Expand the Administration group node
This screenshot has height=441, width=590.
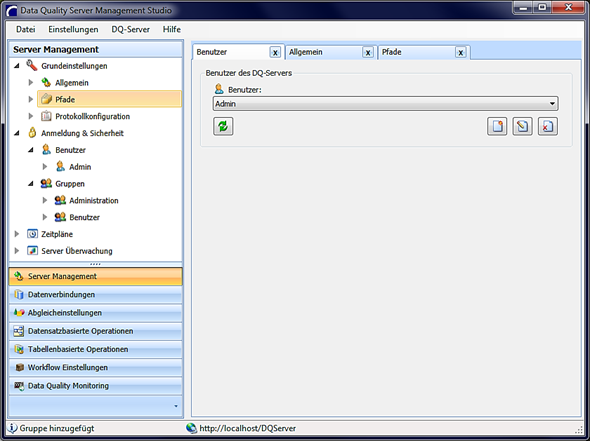[x=45, y=200]
